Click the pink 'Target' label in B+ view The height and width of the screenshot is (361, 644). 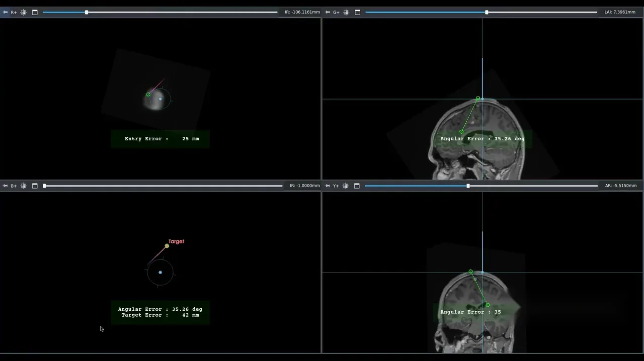[176, 242]
